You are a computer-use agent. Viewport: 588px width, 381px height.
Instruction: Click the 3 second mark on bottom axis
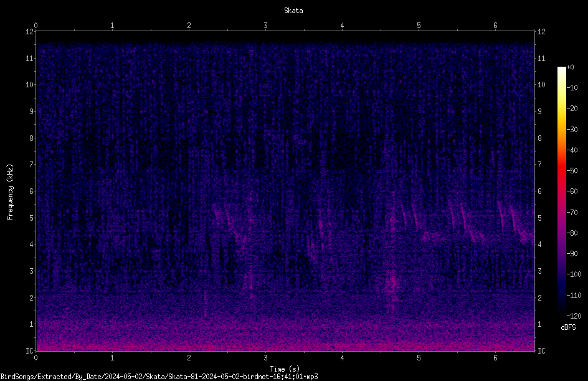(x=265, y=358)
